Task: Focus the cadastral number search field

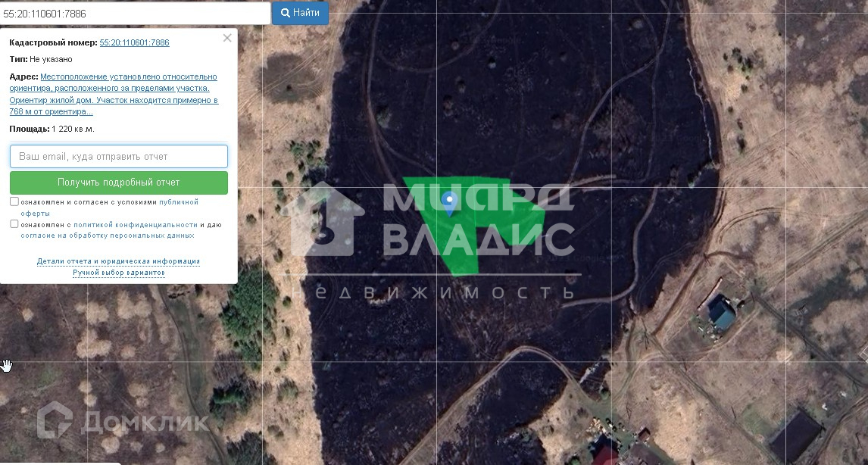Action: (x=135, y=14)
